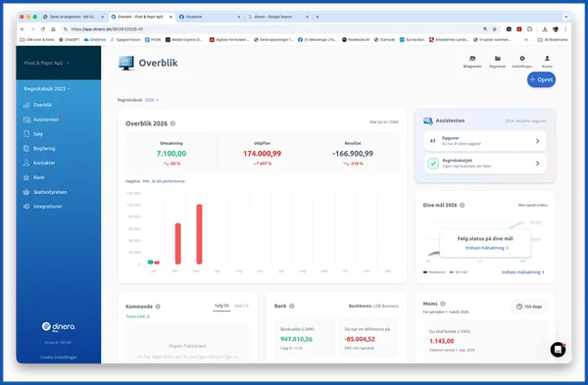Click the tall red March bar in chart

click(x=199, y=234)
